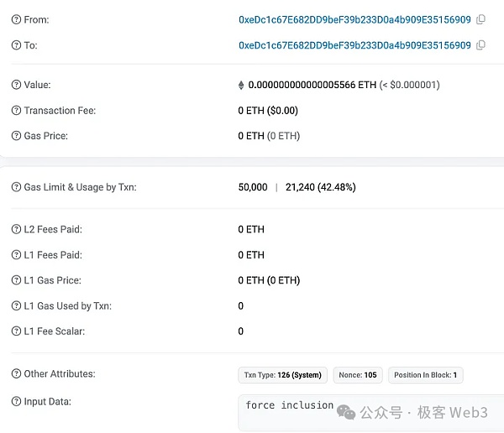Screen dimensions: 504x433
Task: Click the Txn Type: 126 (System) badge
Action: point(283,375)
